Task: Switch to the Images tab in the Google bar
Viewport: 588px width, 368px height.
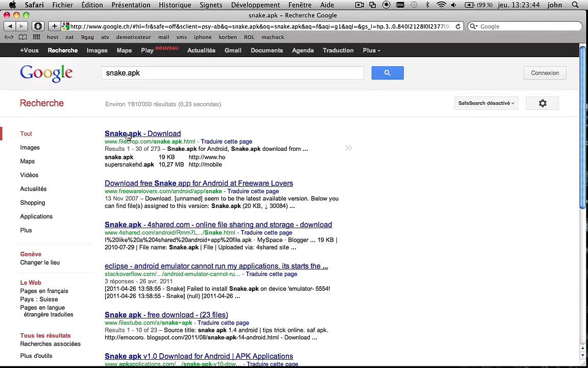Action: pos(97,50)
